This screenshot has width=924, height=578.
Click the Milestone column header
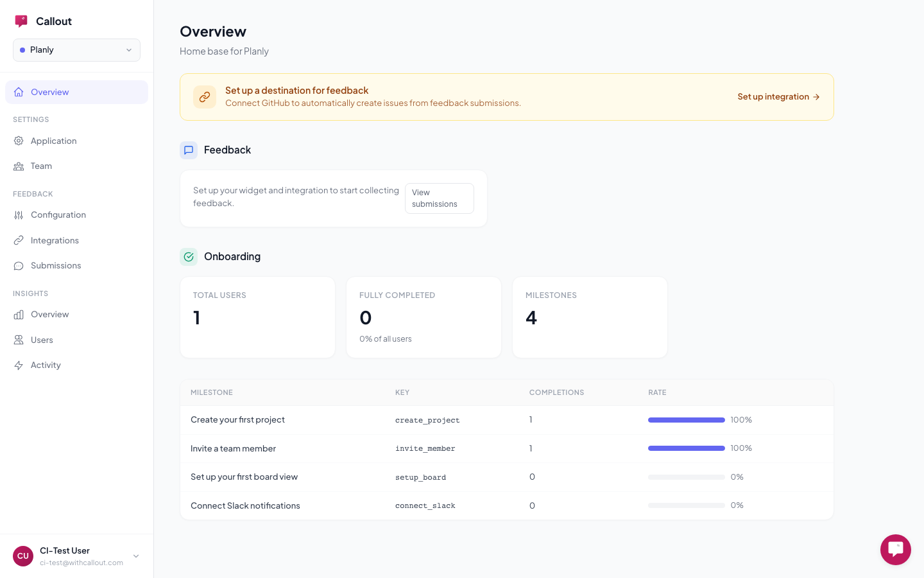click(x=212, y=392)
